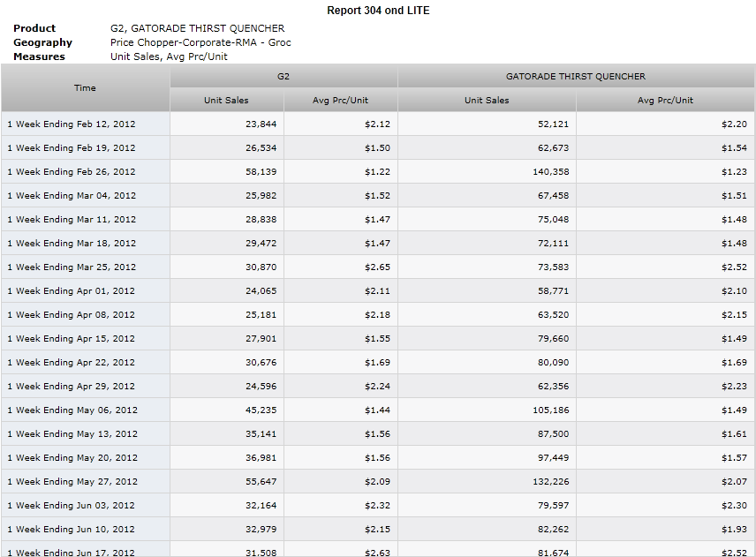Image resolution: width=756 pixels, height=557 pixels.
Task: Click Gatorade price cell $1.23
Action: click(x=665, y=171)
